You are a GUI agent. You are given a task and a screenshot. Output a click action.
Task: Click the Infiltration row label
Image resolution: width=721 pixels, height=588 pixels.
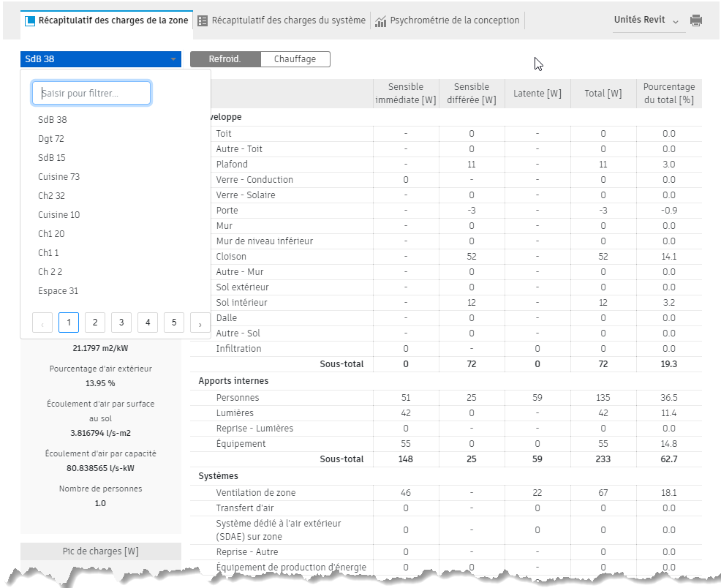point(238,348)
